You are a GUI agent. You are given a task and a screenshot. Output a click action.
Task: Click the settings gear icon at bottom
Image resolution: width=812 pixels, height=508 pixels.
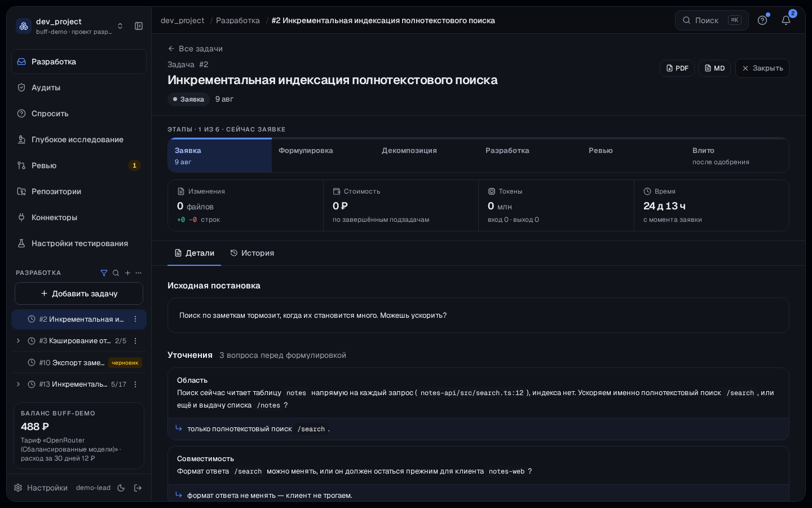tap(18, 488)
